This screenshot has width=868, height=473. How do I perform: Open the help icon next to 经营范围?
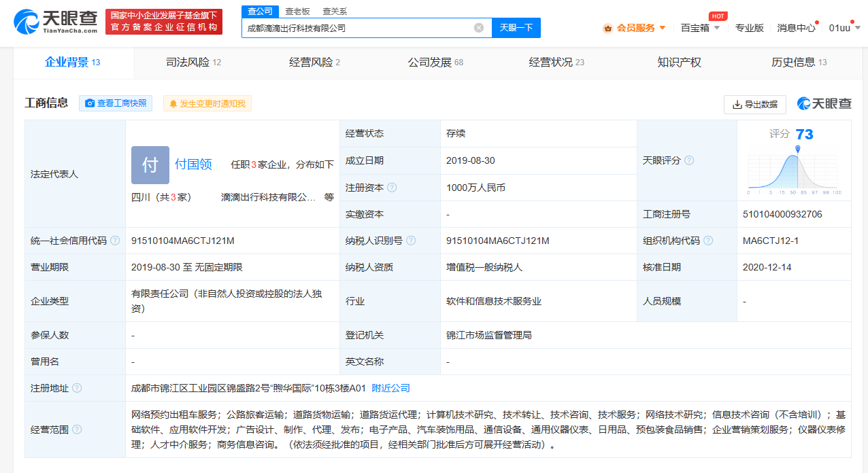point(77,429)
